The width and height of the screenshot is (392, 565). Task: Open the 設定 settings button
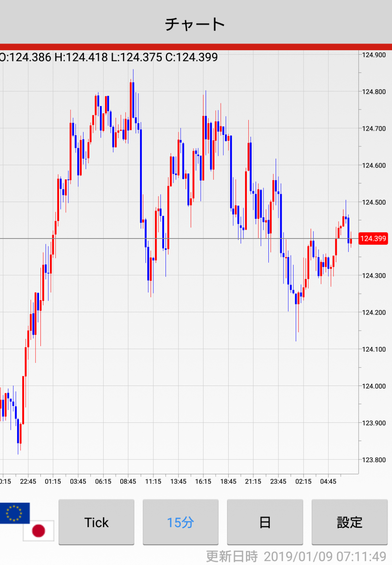pos(349,522)
